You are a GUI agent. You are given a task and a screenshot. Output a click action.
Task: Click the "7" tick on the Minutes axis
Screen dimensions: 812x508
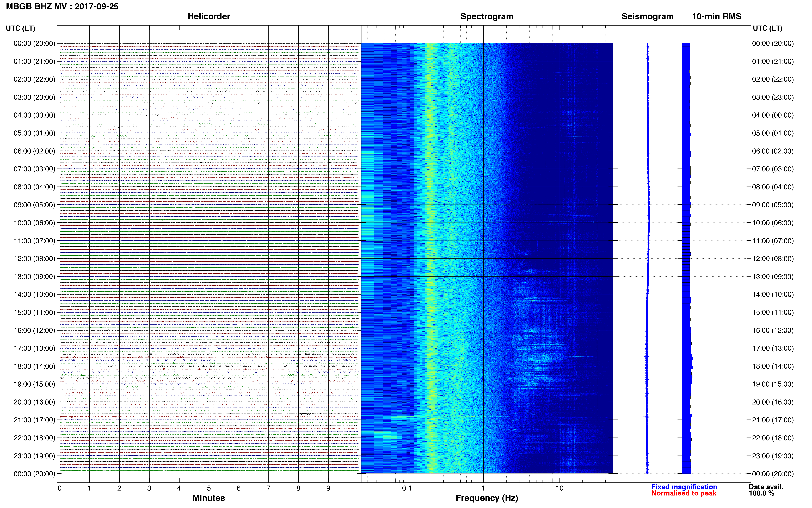pos(269,488)
